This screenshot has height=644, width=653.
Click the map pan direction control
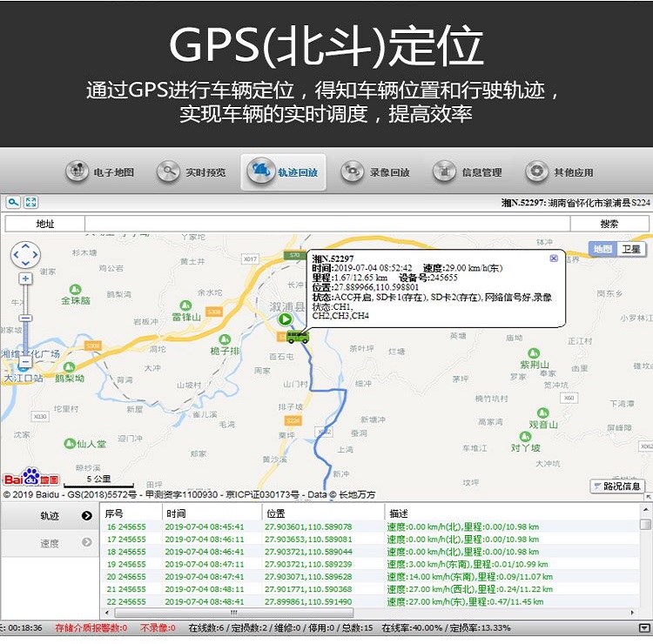point(25,255)
